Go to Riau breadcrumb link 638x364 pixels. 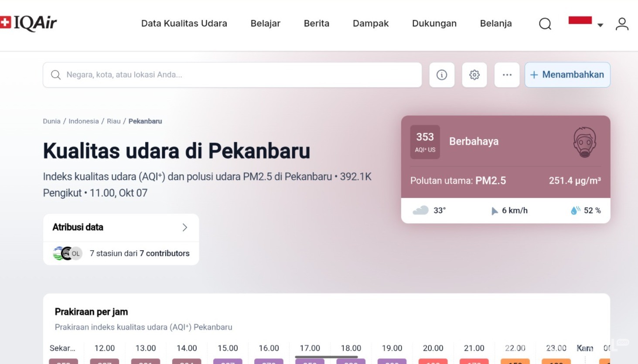(x=114, y=121)
